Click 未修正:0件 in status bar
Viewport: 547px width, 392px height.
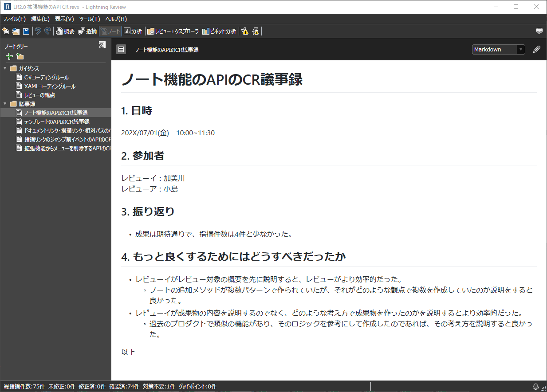click(62, 387)
